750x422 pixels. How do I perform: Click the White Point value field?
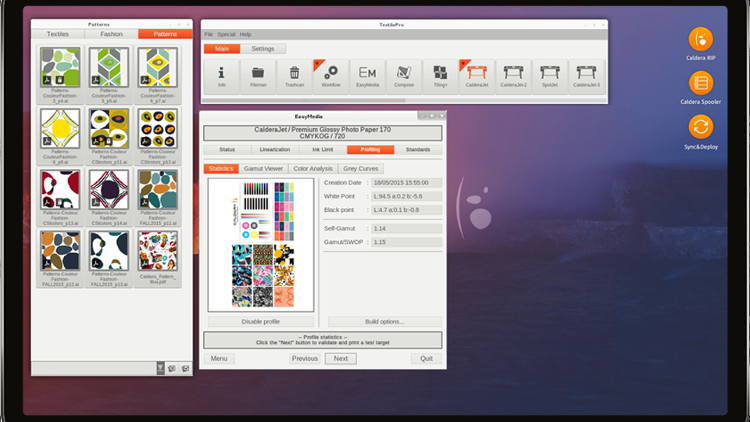point(407,196)
